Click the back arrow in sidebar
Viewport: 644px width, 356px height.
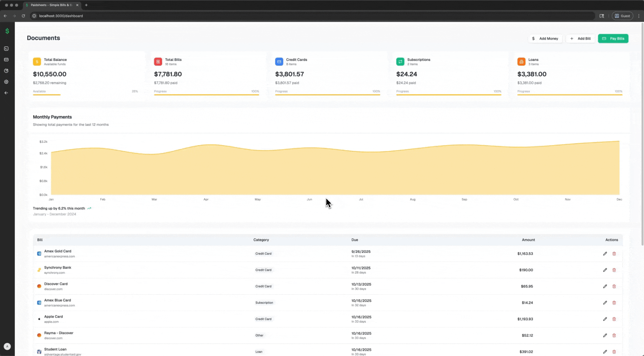(x=6, y=93)
